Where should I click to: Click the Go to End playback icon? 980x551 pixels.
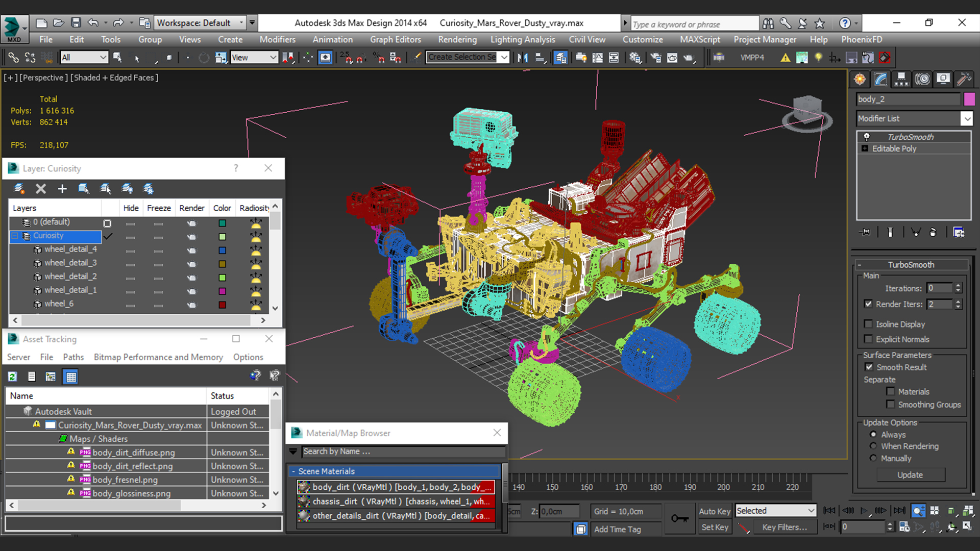tap(899, 511)
